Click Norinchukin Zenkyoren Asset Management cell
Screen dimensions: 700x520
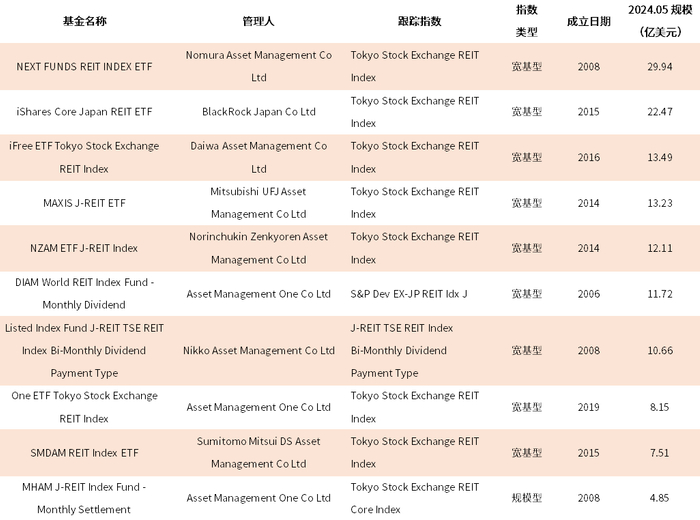pos(258,248)
